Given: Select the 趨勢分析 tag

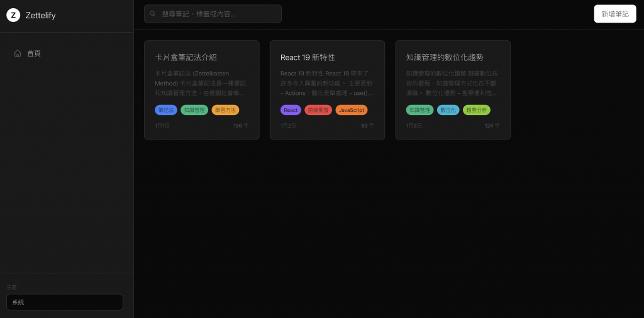Looking at the screenshot, I should pos(477,110).
